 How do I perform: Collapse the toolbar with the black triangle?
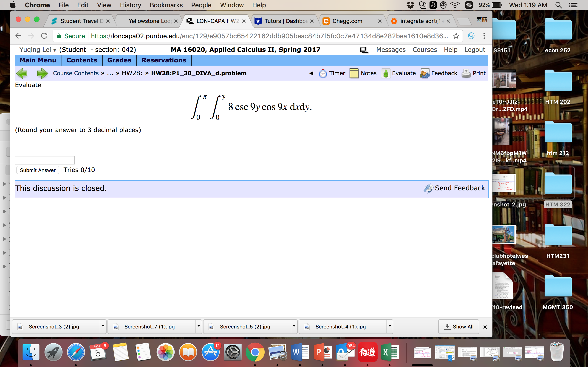coord(311,73)
